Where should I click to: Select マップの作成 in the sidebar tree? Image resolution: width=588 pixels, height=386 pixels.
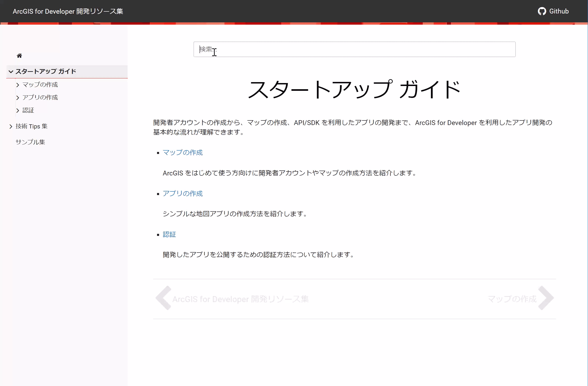coord(40,85)
